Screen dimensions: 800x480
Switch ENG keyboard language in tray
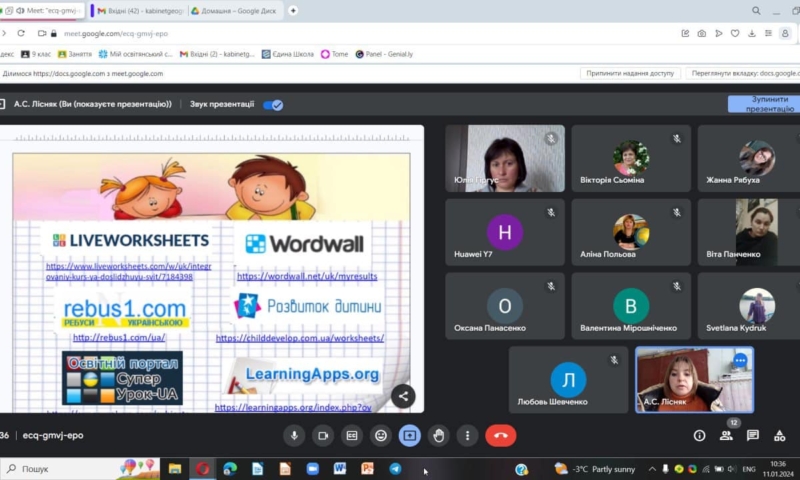tap(749, 469)
